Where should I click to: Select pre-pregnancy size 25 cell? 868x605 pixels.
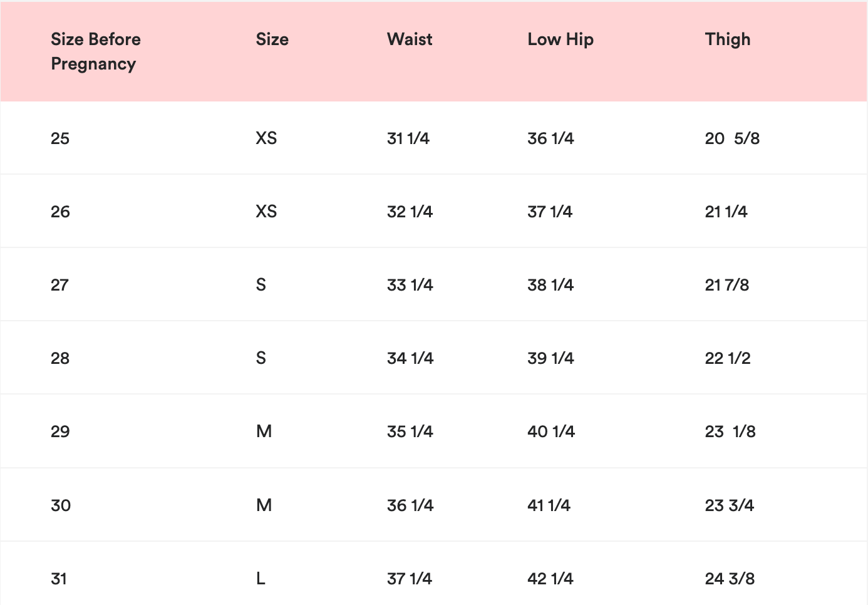click(60, 138)
